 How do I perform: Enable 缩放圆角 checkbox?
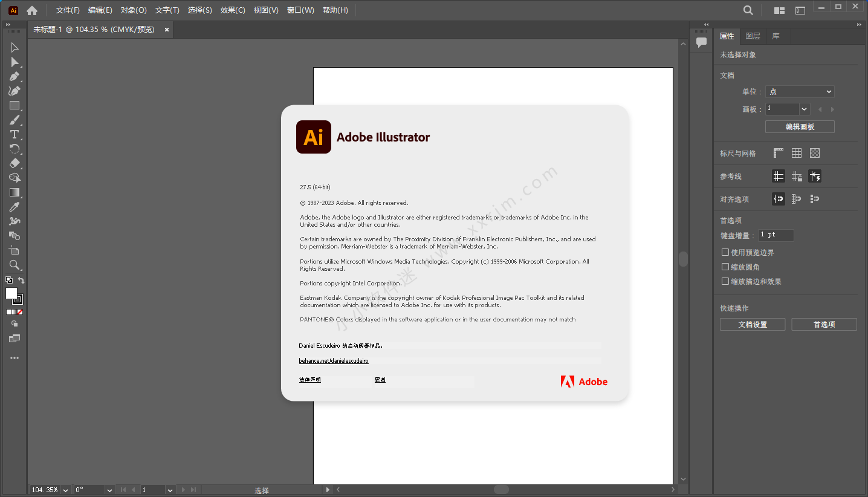(x=725, y=267)
